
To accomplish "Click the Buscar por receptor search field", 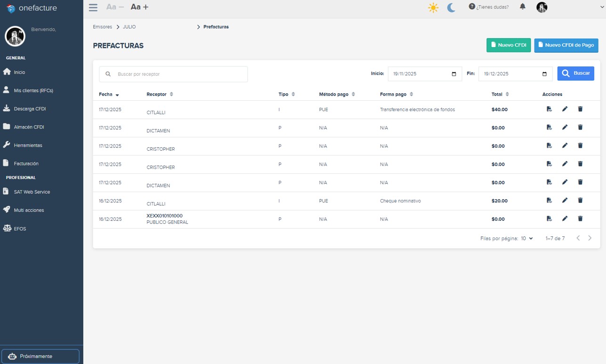I will point(173,74).
